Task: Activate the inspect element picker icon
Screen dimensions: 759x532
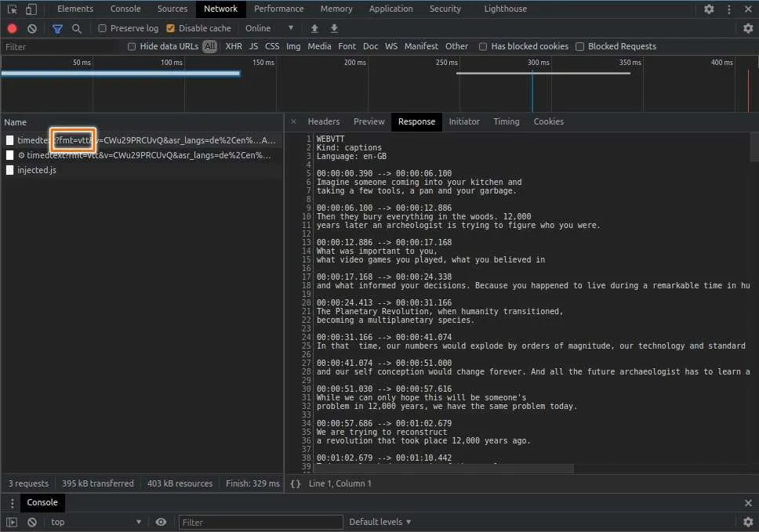Action: click(x=12, y=9)
